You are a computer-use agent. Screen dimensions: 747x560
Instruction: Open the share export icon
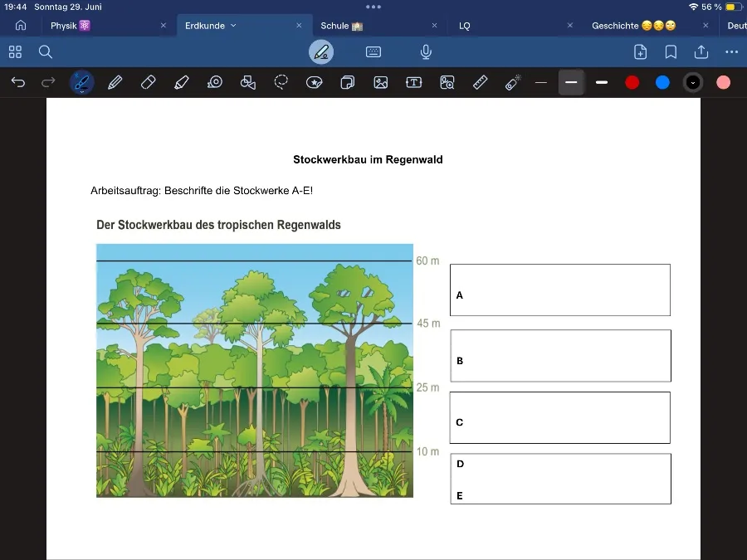click(x=701, y=52)
